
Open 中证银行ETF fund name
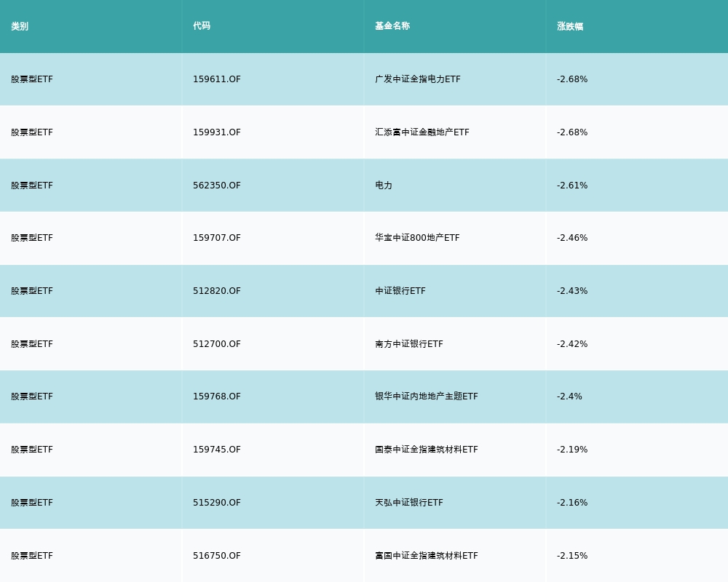pyautogui.click(x=400, y=291)
